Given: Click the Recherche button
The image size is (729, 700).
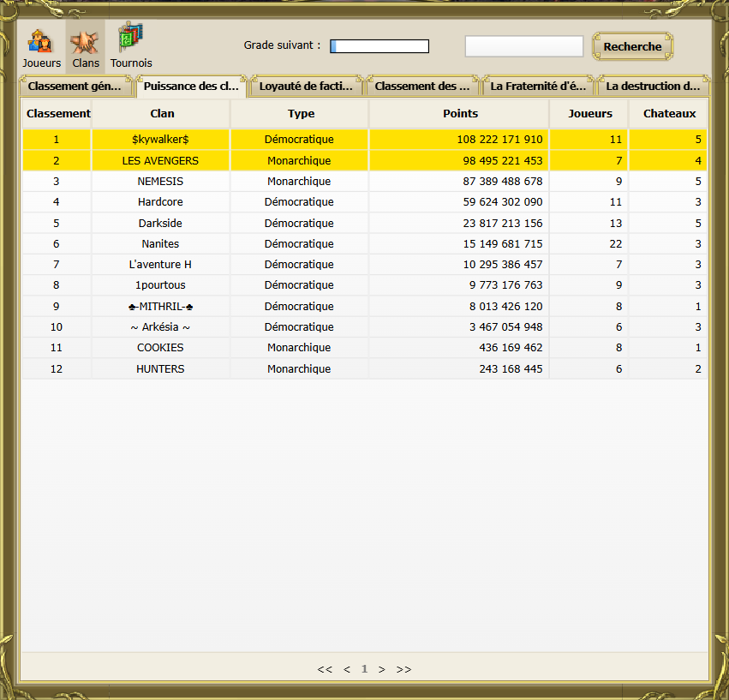Looking at the screenshot, I should (x=632, y=46).
